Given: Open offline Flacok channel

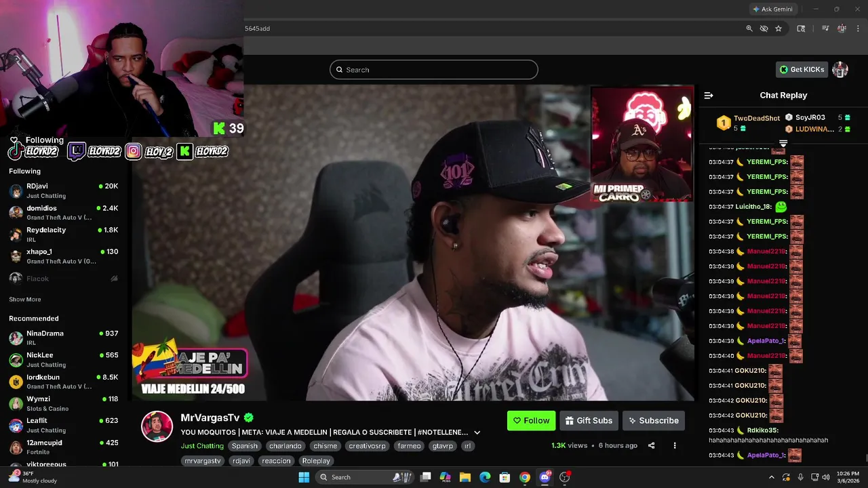Looking at the screenshot, I should click(x=64, y=279).
